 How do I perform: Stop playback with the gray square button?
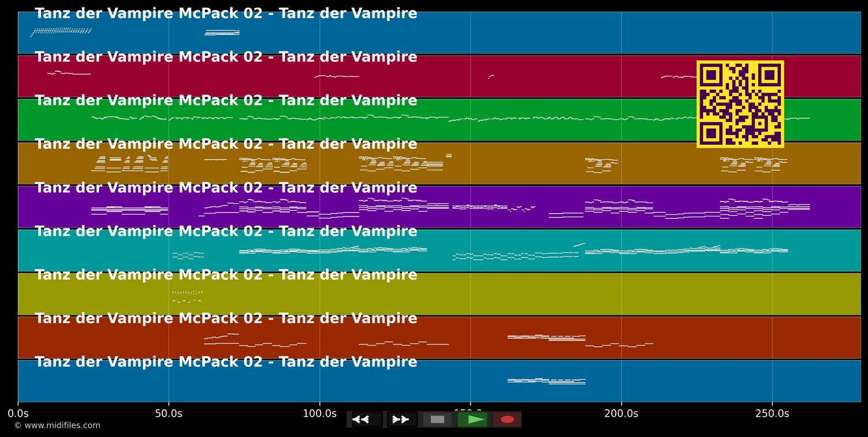point(437,420)
